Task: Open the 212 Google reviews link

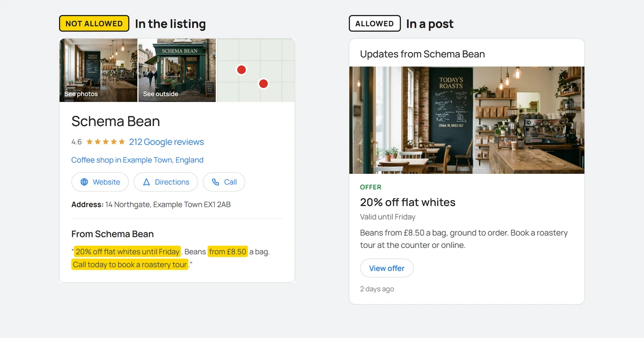Action: tap(166, 142)
